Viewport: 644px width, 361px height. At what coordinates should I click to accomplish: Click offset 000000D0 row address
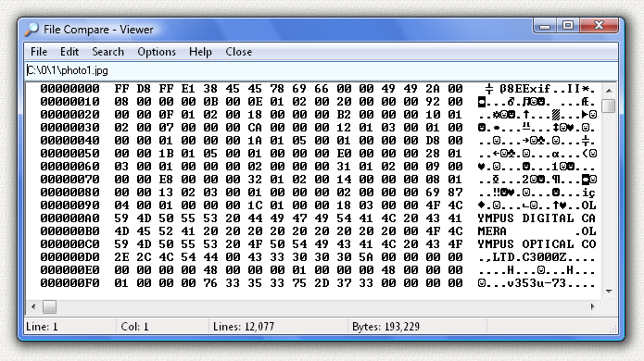[69, 257]
